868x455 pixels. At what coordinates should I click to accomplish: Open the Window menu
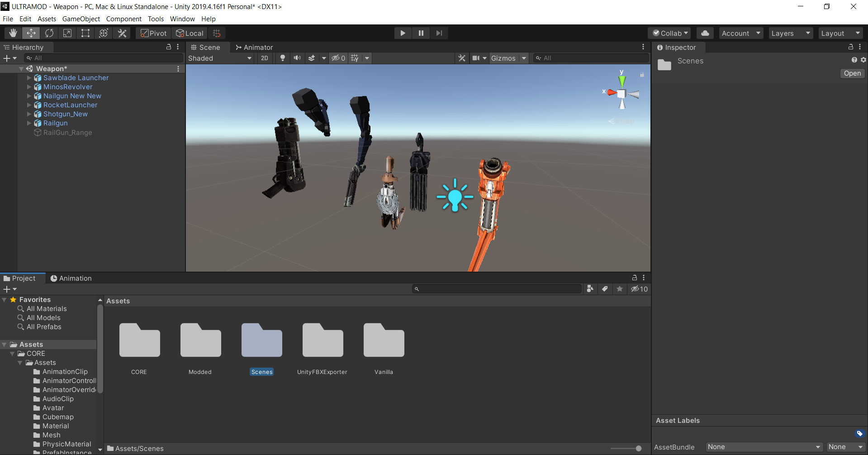point(182,19)
